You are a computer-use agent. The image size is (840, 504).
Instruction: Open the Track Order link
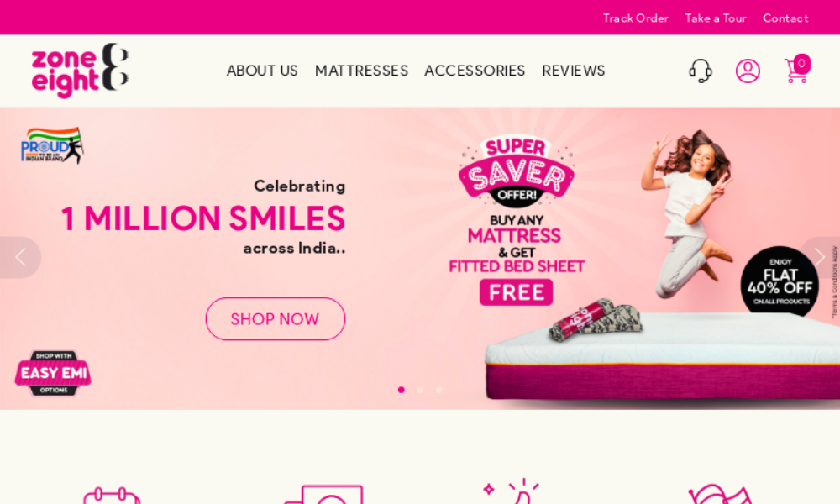pyautogui.click(x=636, y=18)
